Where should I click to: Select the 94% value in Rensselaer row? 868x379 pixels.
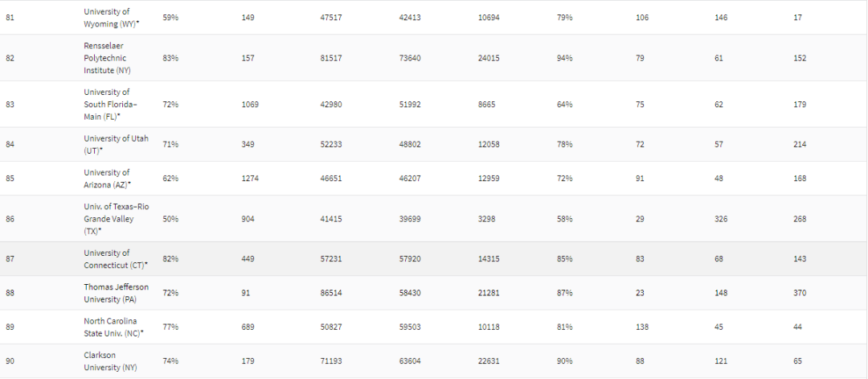tap(565, 58)
